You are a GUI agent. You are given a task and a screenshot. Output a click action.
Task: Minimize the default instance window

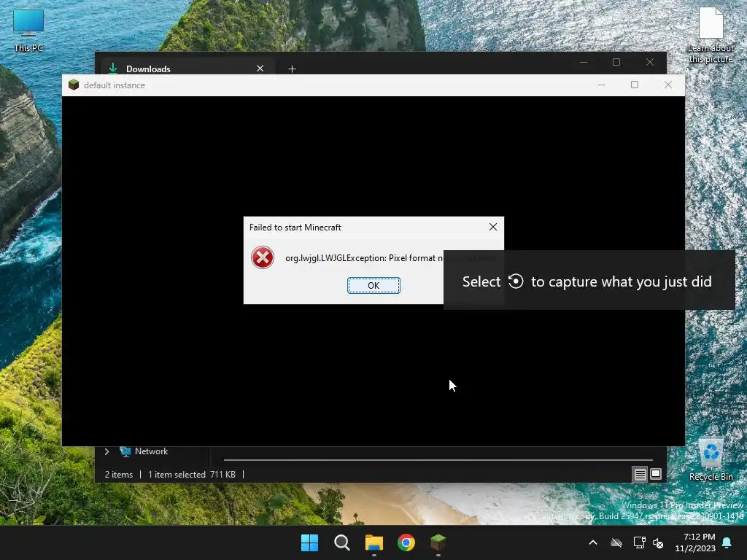coord(602,85)
